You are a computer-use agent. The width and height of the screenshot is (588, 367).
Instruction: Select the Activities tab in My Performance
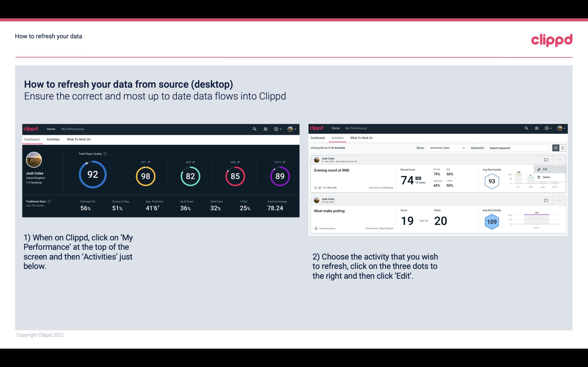pyautogui.click(x=53, y=139)
